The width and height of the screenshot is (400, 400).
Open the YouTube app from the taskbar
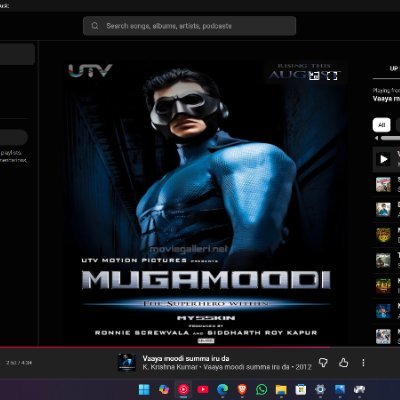[203, 389]
